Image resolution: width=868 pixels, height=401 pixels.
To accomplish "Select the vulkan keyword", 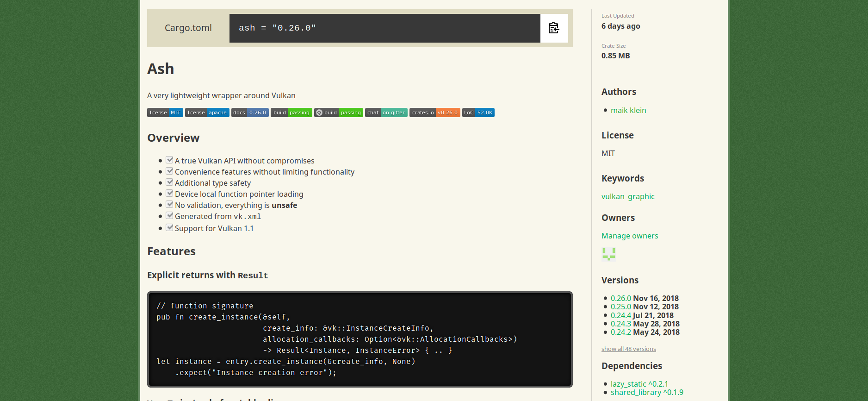I will 613,196.
